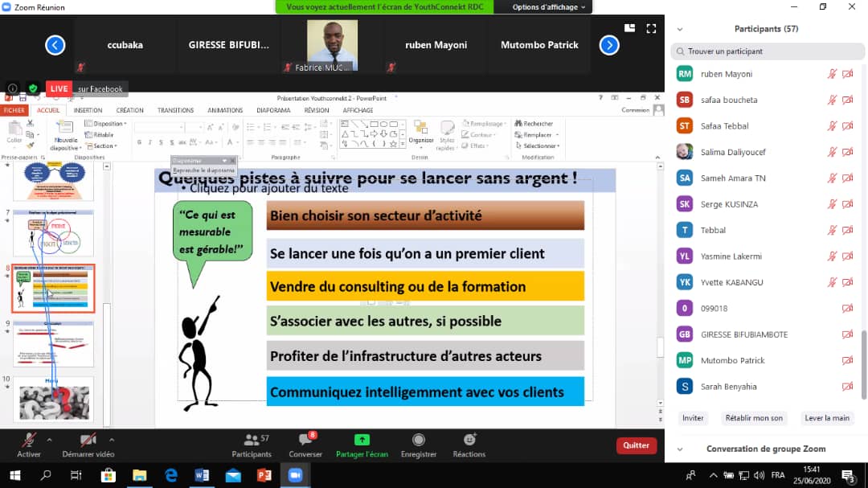
Task: Open INSERTION ribbon tab
Action: 88,110
